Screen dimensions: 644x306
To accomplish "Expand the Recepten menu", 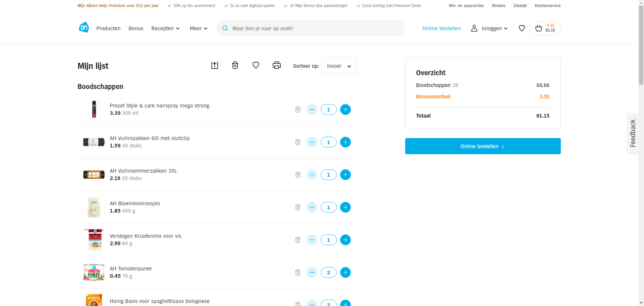I will tap(165, 29).
